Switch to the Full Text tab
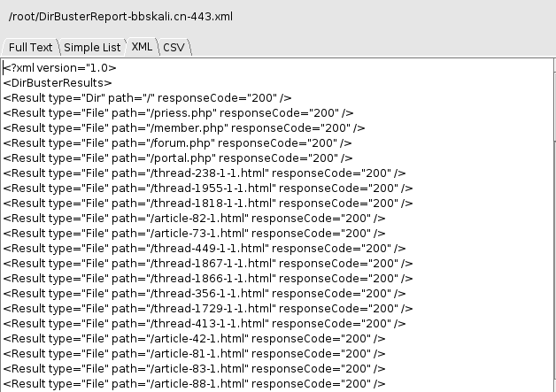This screenshot has height=392, width=556. pyautogui.click(x=28, y=47)
